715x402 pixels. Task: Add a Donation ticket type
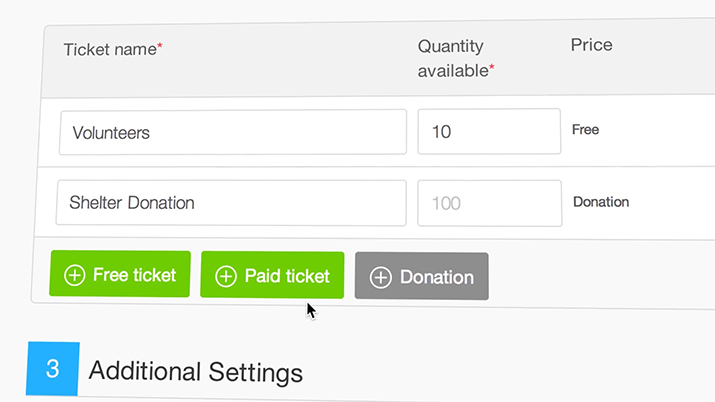(x=422, y=276)
